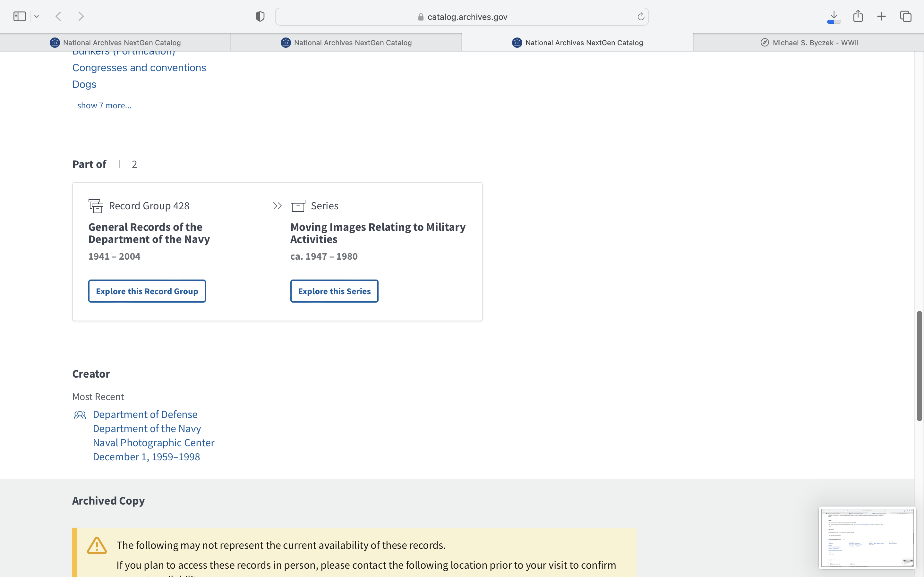Image resolution: width=924 pixels, height=577 pixels.
Task: Click the Explore this Record Group button
Action: click(147, 291)
